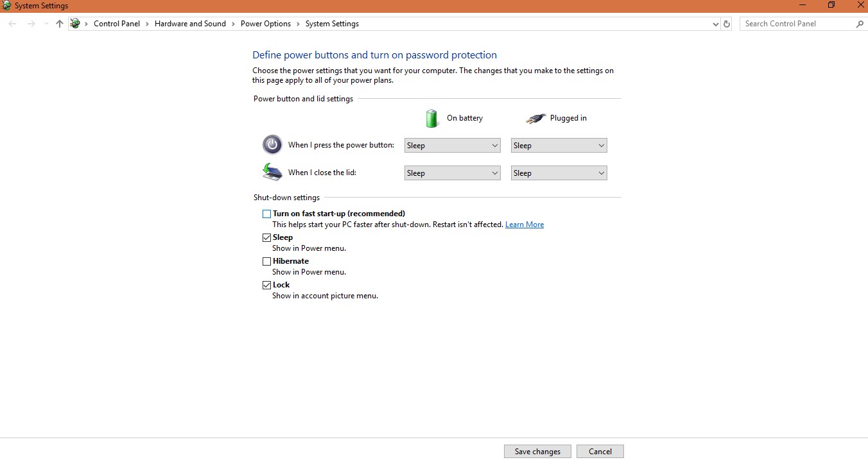The height and width of the screenshot is (460, 868).
Task: Click the 'When I press the power button:' label
Action: click(341, 145)
